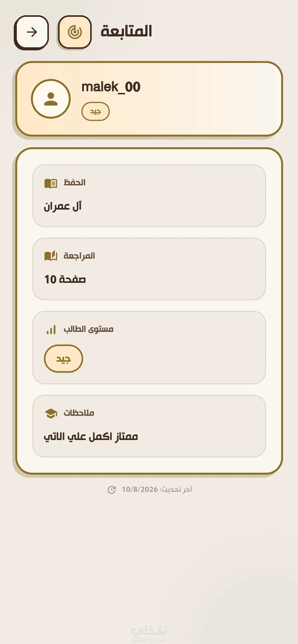
Task: Click the نفذلي watermark logo
Action: click(x=149, y=634)
